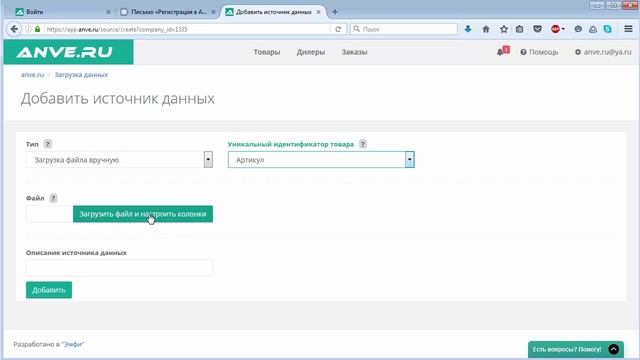Click the browser back arrow button
This screenshot has width=640, height=360.
(14, 29)
